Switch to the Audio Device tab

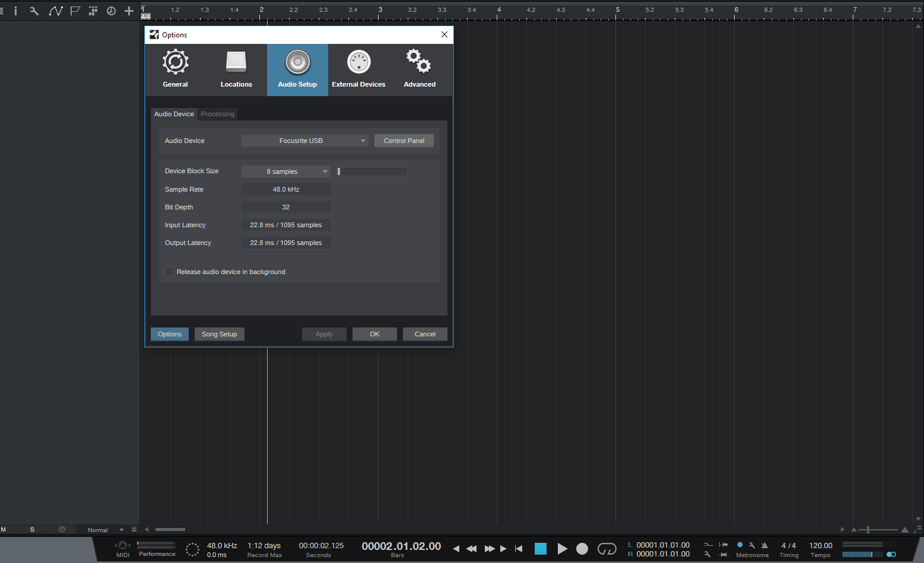(x=174, y=114)
